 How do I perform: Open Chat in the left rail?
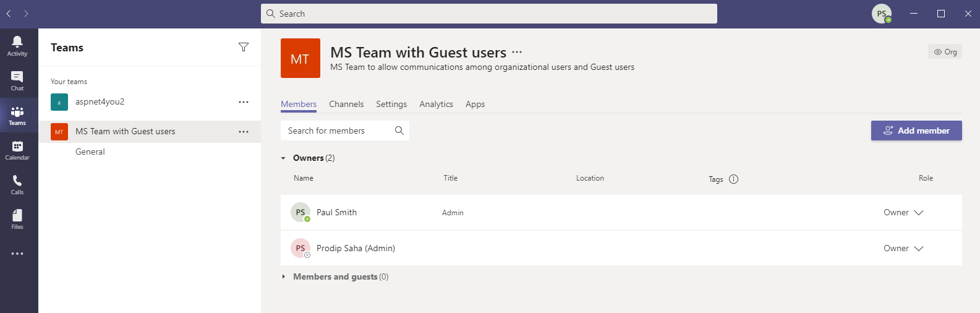coord(17,80)
